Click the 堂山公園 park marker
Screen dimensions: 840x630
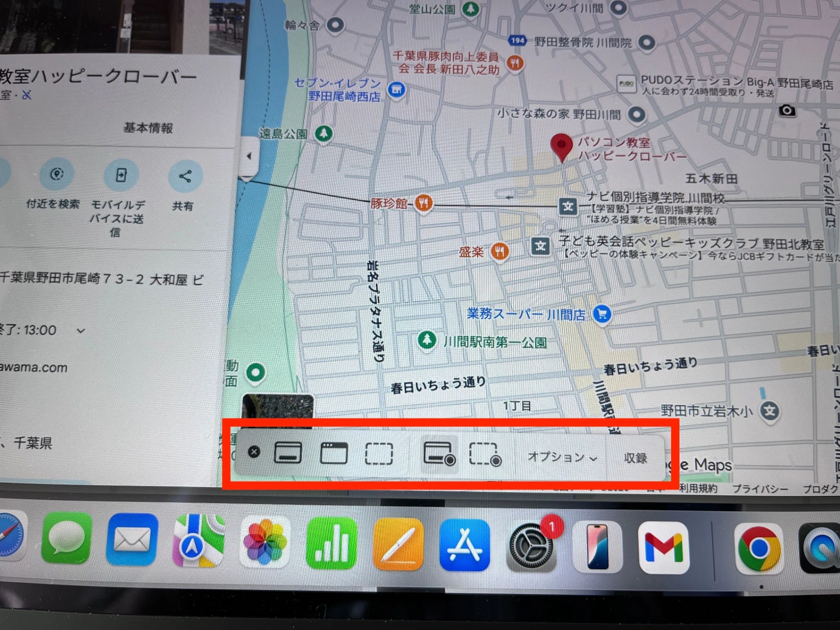[x=470, y=8]
